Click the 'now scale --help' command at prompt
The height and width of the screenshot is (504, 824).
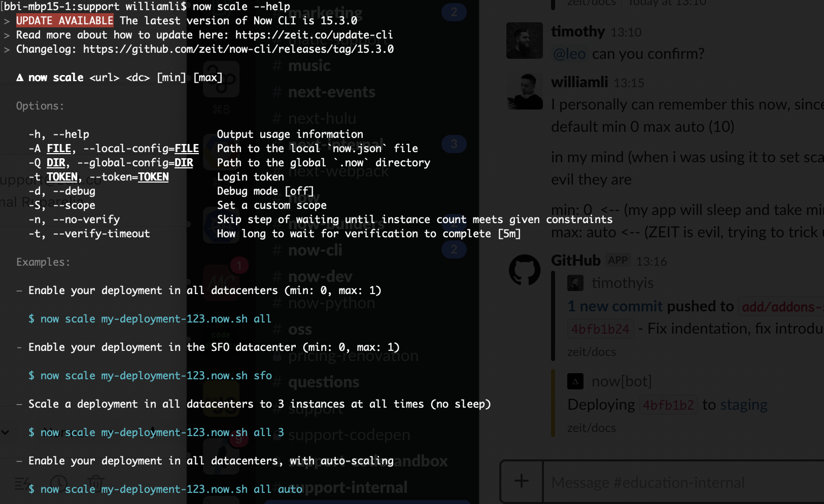[242, 7]
